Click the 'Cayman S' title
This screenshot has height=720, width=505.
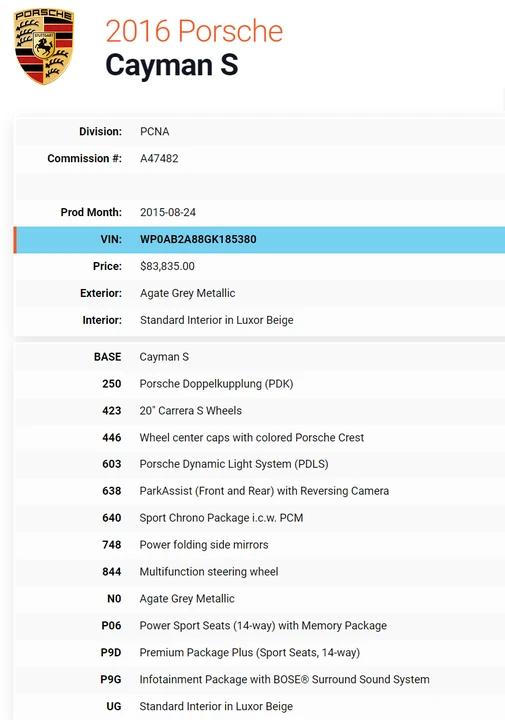[172, 65]
